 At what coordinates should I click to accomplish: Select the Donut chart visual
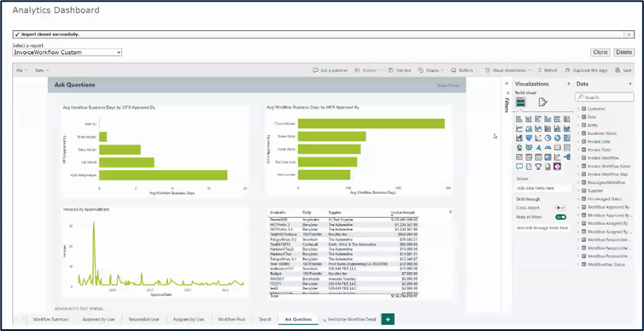[x=558, y=138]
